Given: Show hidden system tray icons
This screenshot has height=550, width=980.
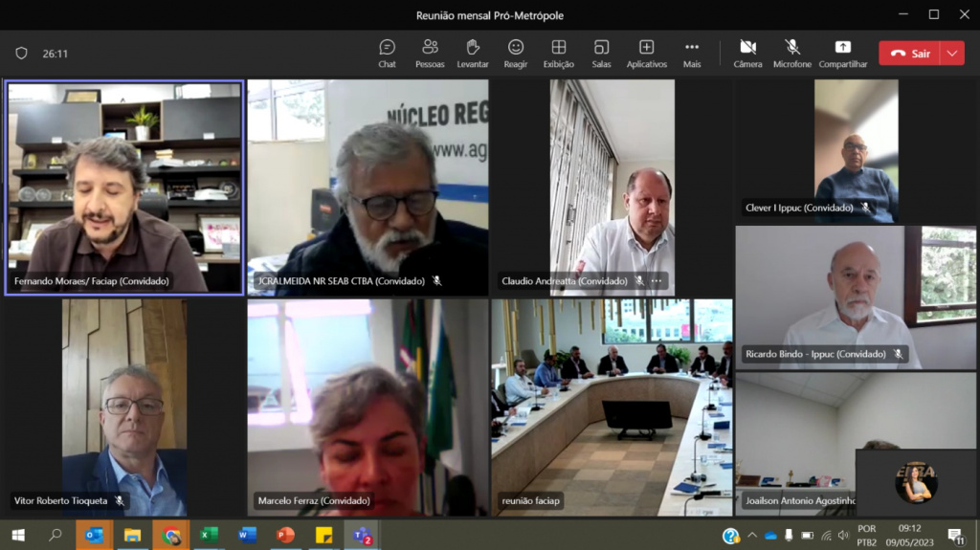Looking at the screenshot, I should 752,536.
